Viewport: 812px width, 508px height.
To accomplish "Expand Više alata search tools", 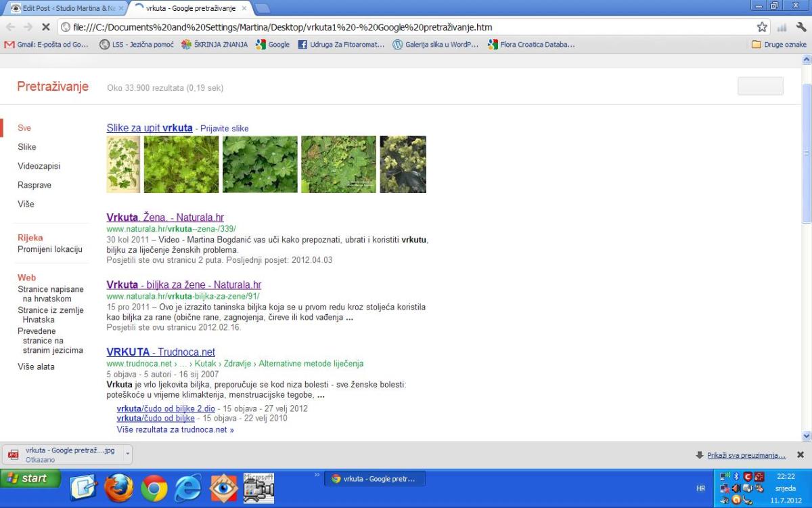I will (x=36, y=366).
